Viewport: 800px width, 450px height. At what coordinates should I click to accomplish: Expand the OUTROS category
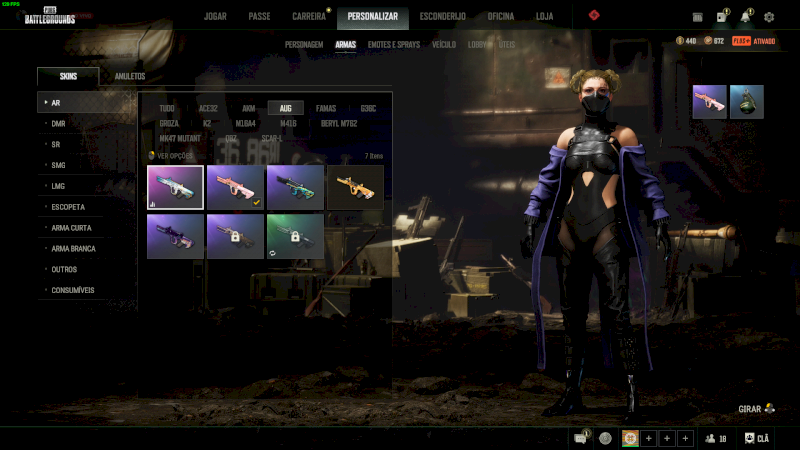(87, 269)
